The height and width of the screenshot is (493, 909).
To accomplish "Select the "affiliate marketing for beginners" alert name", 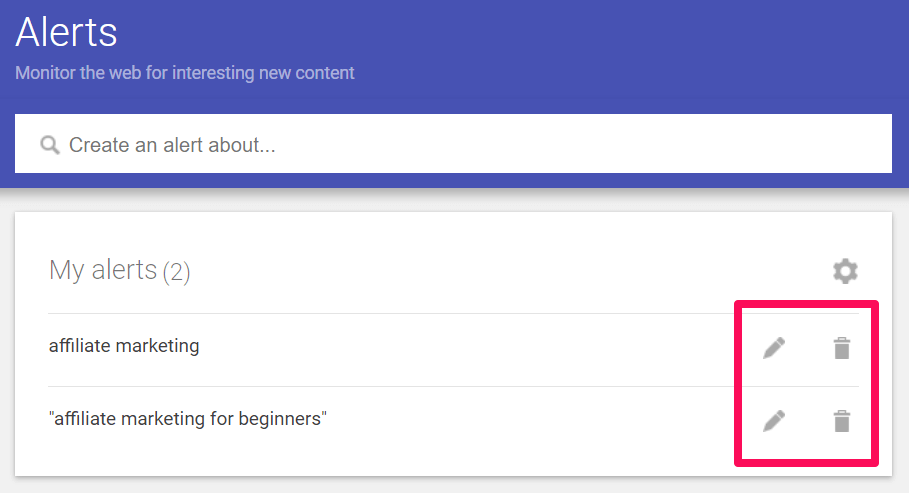I will click(x=188, y=419).
